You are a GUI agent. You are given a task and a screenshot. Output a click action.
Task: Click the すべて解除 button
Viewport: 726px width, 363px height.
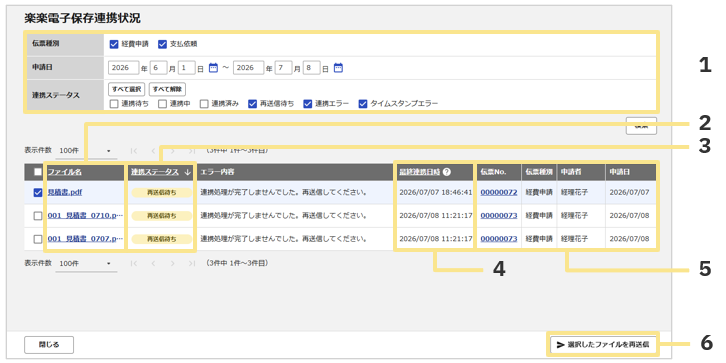click(x=167, y=88)
